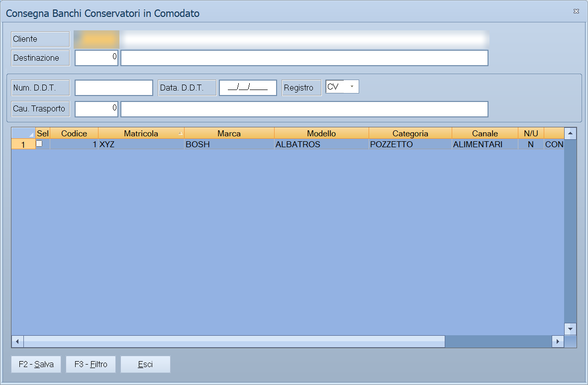Sort table by Matricola column header
Screen dimensions: 588x385
pyautogui.click(x=141, y=133)
